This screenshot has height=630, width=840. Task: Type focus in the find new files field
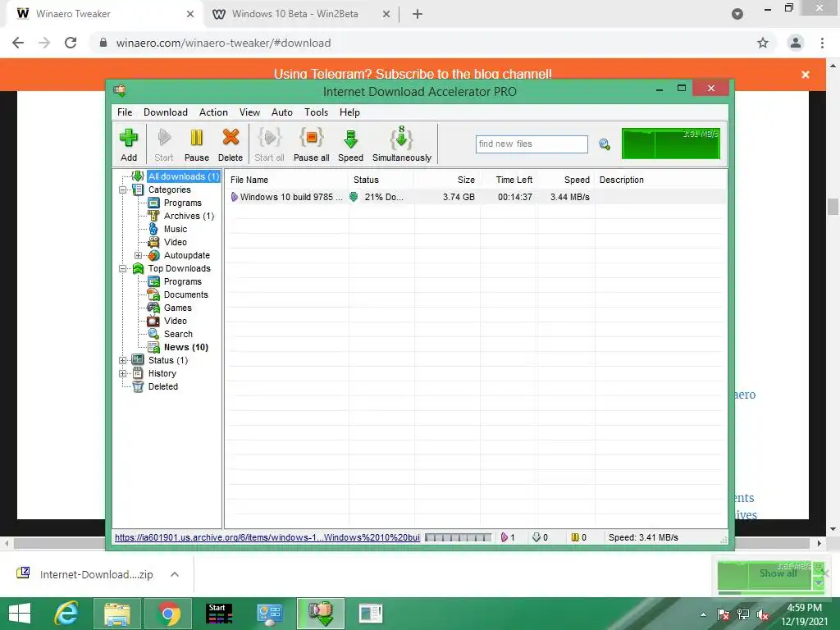point(532,144)
